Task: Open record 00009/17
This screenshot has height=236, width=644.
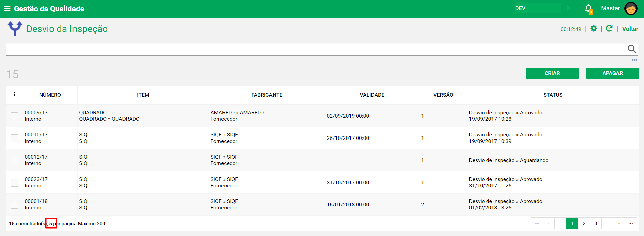Action: pos(36,113)
